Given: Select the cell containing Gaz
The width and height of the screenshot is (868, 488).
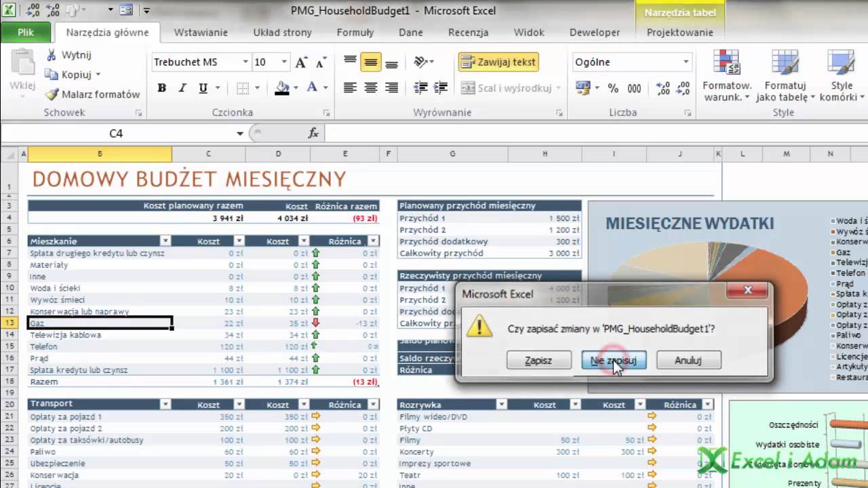Looking at the screenshot, I should 100,323.
